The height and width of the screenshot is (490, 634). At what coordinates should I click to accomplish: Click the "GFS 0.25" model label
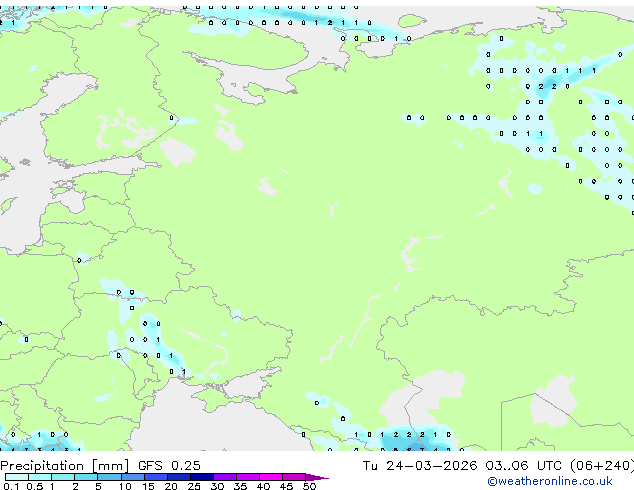(x=169, y=465)
